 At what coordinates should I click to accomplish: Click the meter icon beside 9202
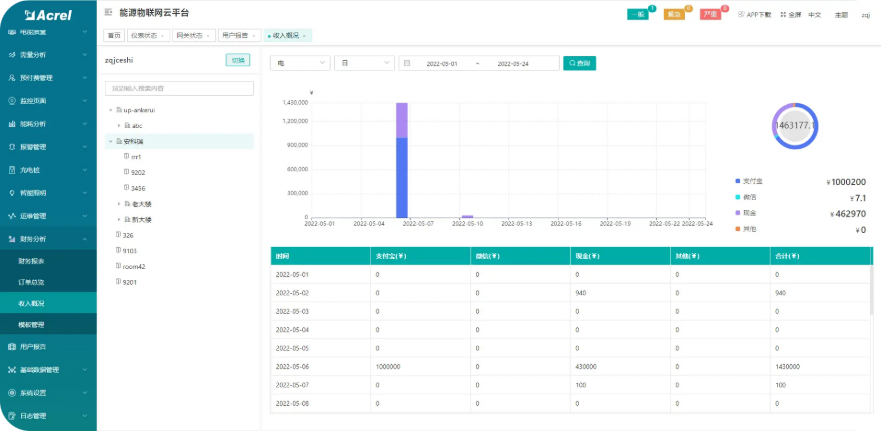[x=126, y=172]
